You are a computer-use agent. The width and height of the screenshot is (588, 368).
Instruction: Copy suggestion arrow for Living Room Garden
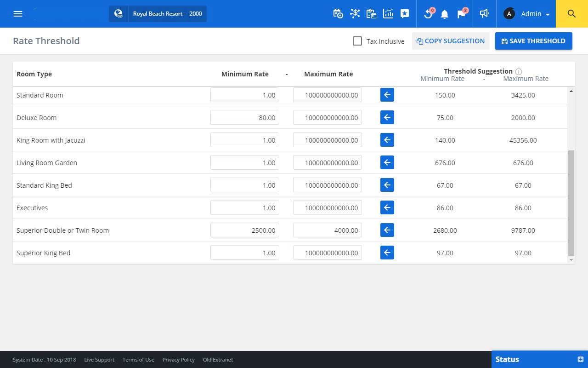pyautogui.click(x=387, y=162)
